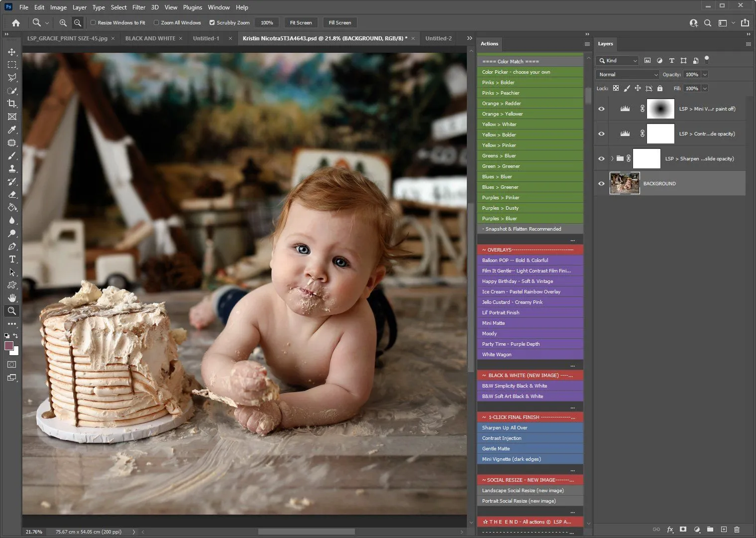Expand the LSP Sharpen layer group

pos(612,158)
